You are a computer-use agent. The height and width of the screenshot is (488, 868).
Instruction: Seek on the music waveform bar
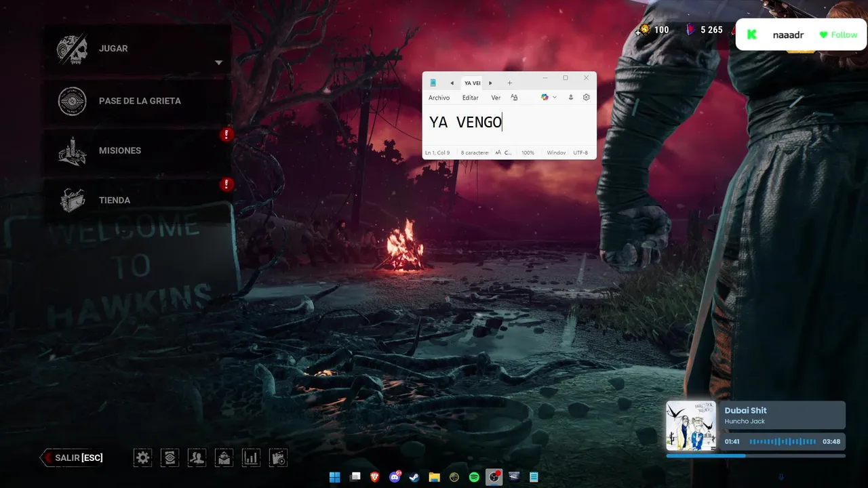coord(783,442)
